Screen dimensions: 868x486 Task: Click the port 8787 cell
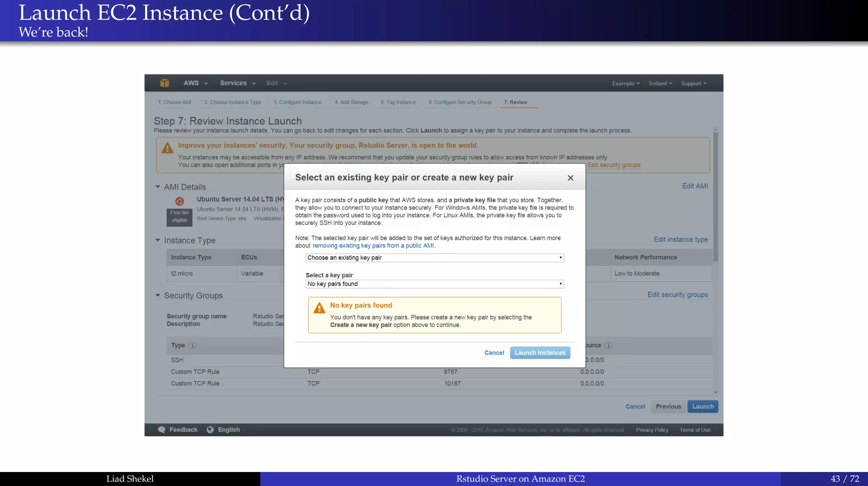(x=451, y=372)
